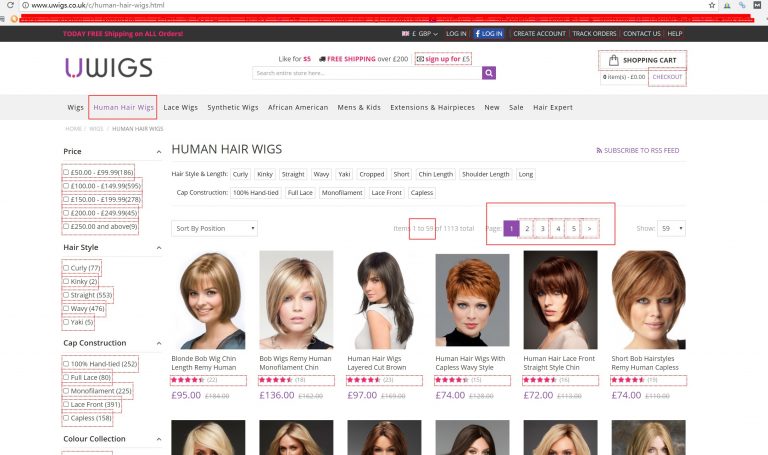This screenshot has width=768, height=455.
Task: Check the £50.00 - £99.99 price filter
Action: (x=66, y=172)
